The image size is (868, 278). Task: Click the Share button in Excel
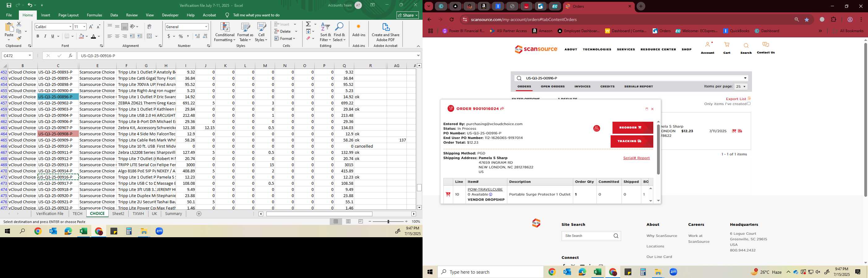tap(407, 15)
